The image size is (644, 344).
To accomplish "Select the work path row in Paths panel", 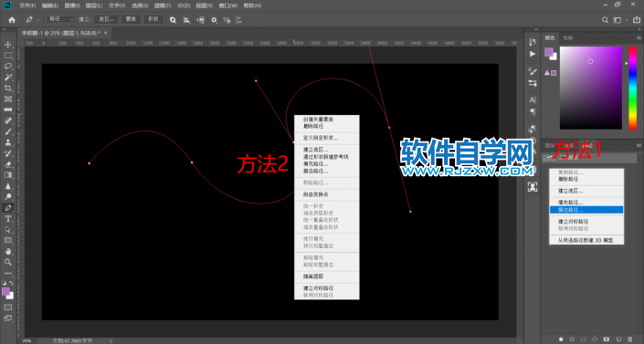I will coord(590,158).
